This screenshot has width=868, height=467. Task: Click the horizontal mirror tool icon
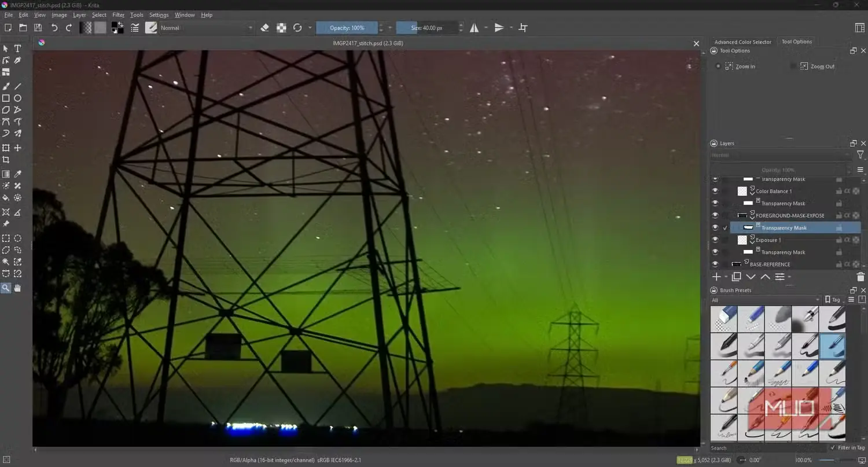coord(475,28)
